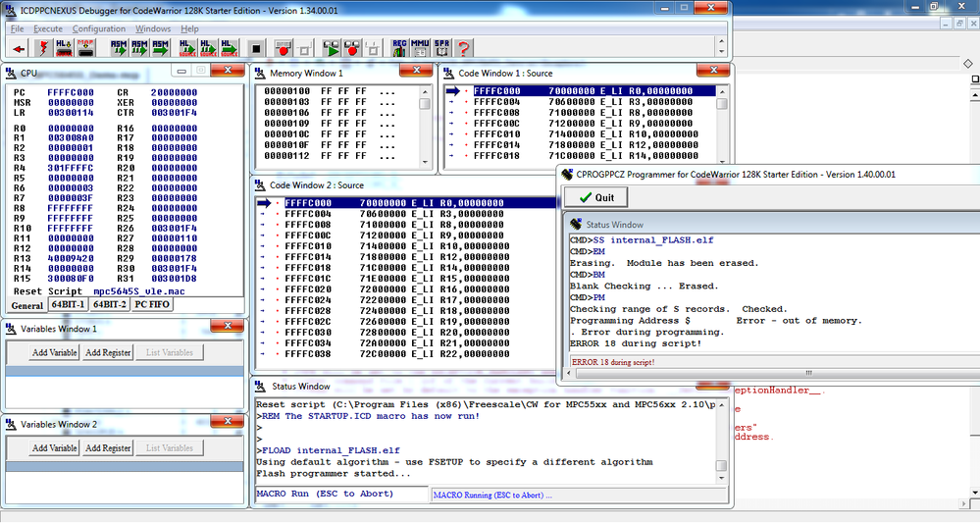This screenshot has width=980, height=523.
Task: Click the red ERROR 18 during script status line
Action: (613, 362)
